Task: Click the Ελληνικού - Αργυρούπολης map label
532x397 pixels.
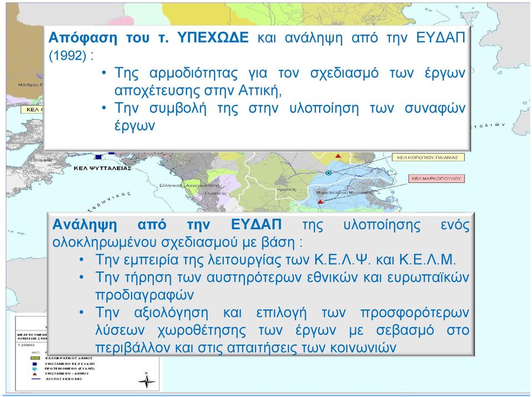Action: tap(190, 185)
